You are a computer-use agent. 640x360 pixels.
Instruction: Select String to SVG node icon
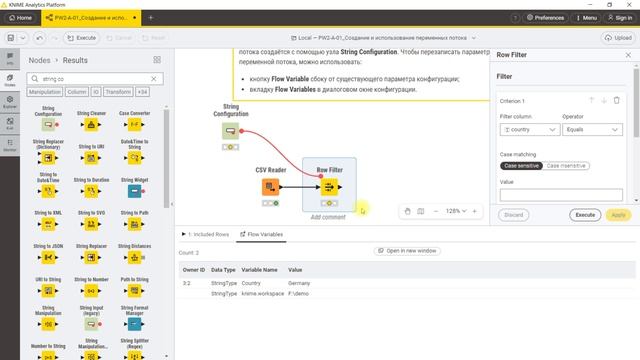pos(91,224)
